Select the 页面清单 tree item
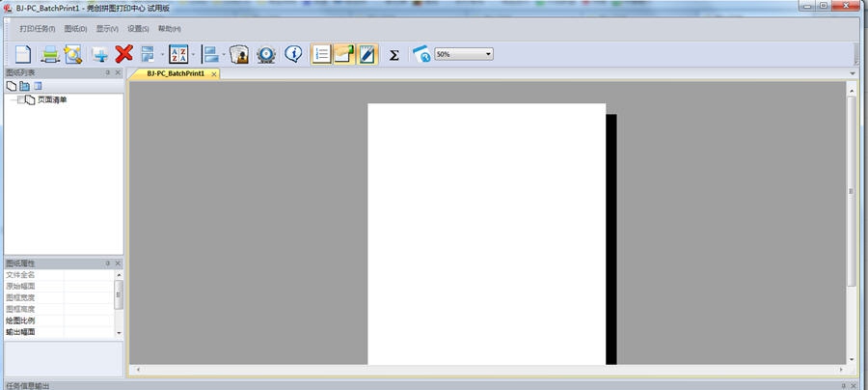The width and height of the screenshot is (868, 390). pos(52,99)
